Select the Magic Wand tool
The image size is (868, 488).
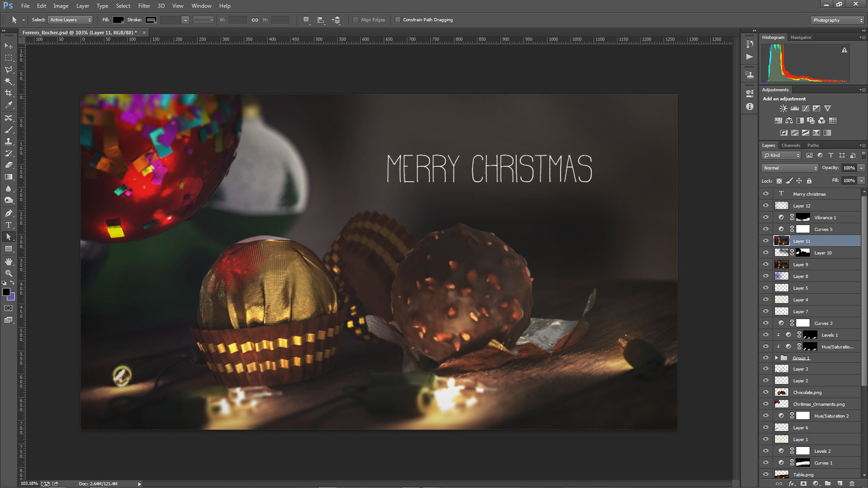pos(9,81)
